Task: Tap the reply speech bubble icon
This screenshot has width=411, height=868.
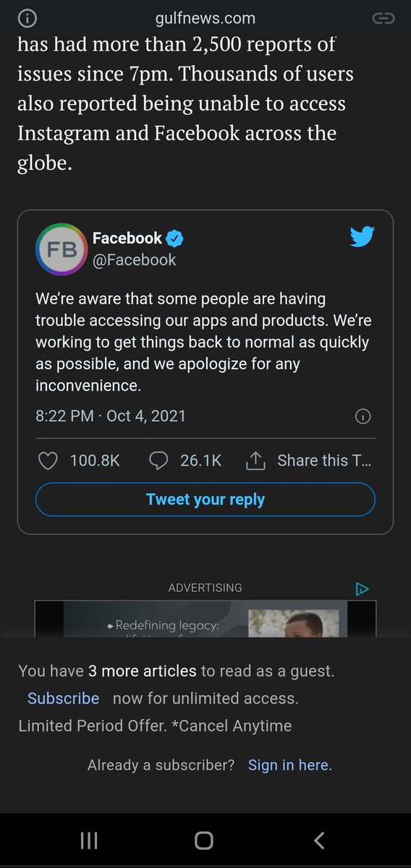Action: tap(158, 461)
